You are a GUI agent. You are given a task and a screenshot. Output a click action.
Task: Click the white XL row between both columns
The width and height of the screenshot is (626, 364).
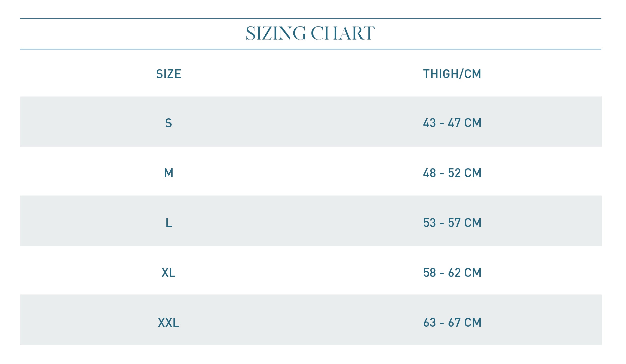pos(311,271)
